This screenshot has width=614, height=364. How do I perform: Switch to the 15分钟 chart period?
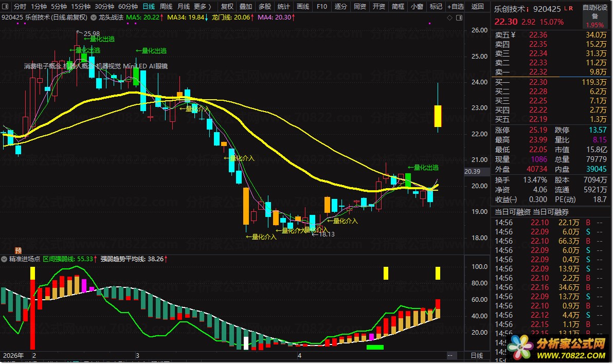81,6
